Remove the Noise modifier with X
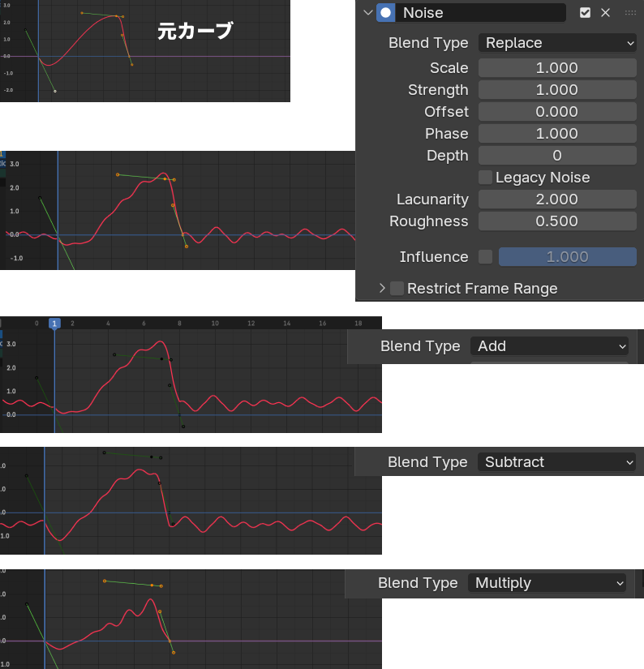This screenshot has width=644, height=669. pyautogui.click(x=605, y=12)
